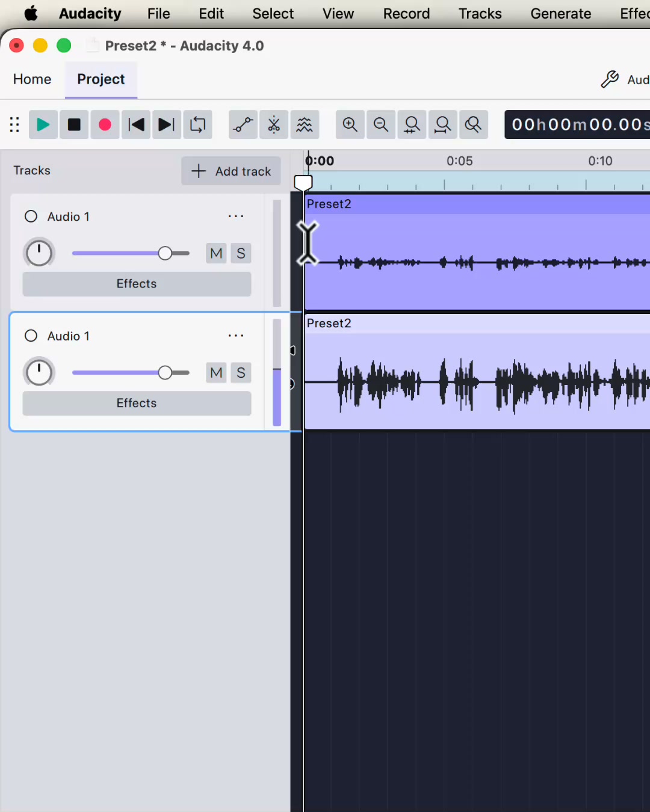Open the File menu
This screenshot has height=812, width=650.
click(159, 13)
